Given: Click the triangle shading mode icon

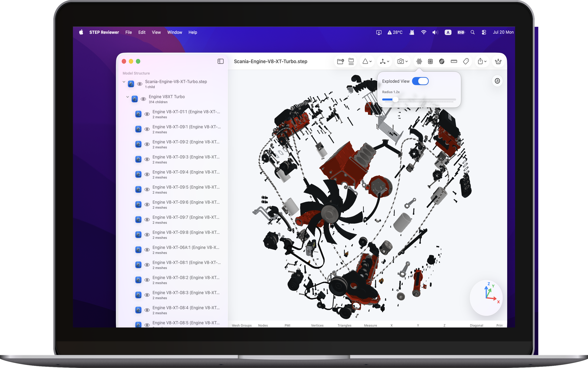Looking at the screenshot, I should (365, 61).
